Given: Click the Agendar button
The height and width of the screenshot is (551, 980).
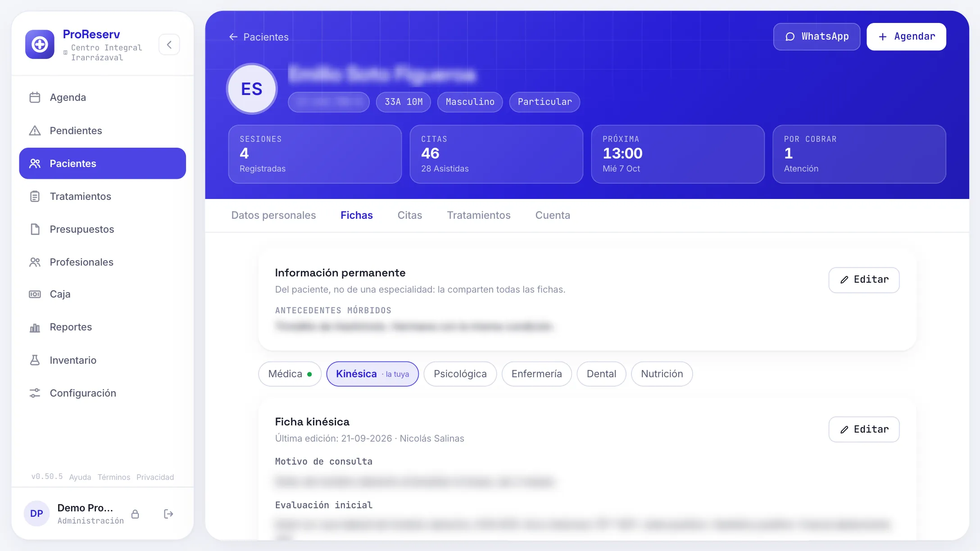Looking at the screenshot, I should pyautogui.click(x=906, y=36).
